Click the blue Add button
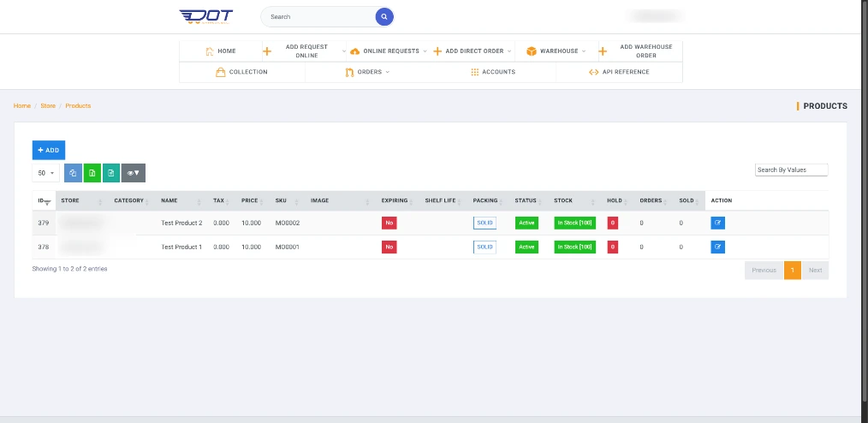Viewport: 868px width, 423px height. (x=49, y=150)
